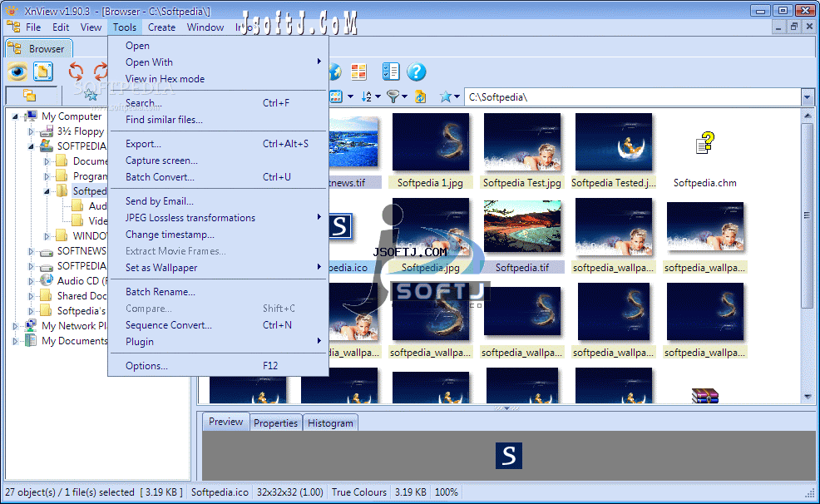Switch to the Properties tab

click(275, 423)
